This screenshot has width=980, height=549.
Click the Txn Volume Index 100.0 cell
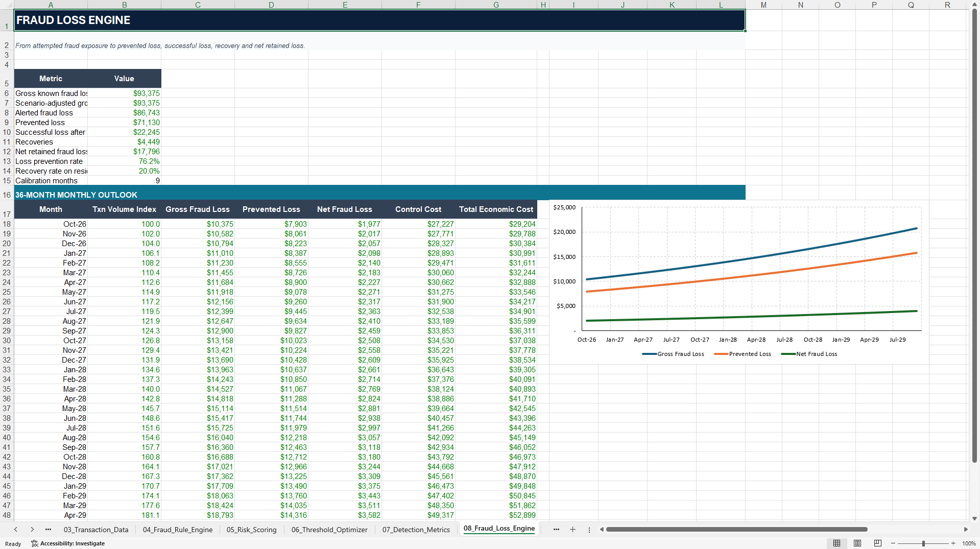pos(125,224)
